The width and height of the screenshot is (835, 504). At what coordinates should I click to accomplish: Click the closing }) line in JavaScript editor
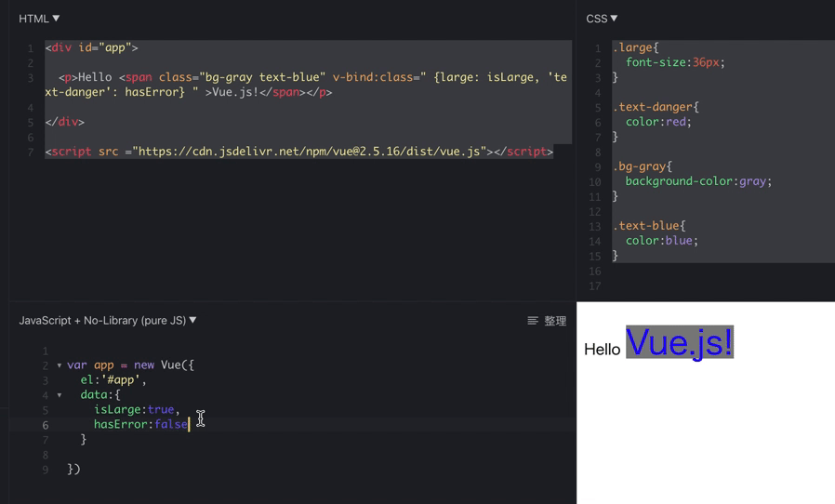tap(73, 469)
